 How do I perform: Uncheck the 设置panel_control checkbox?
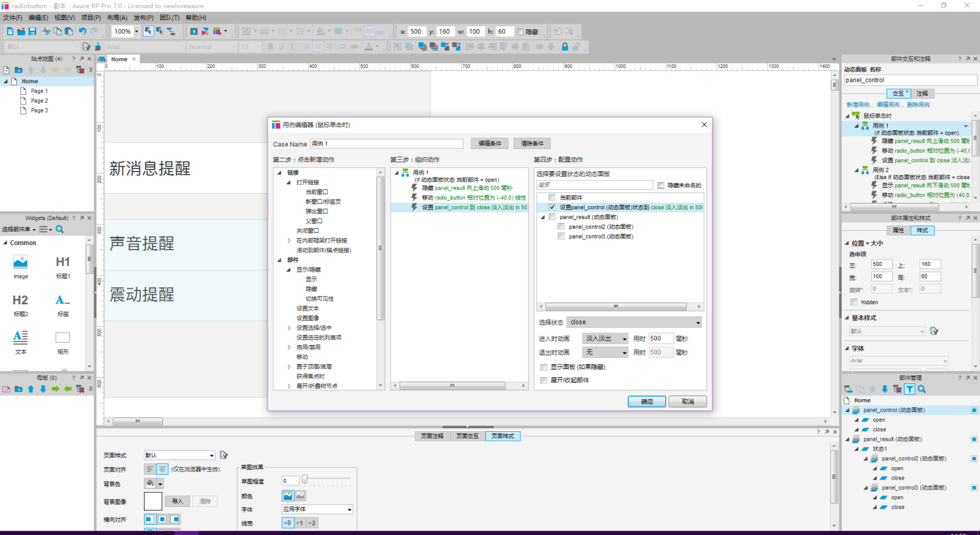click(552, 207)
